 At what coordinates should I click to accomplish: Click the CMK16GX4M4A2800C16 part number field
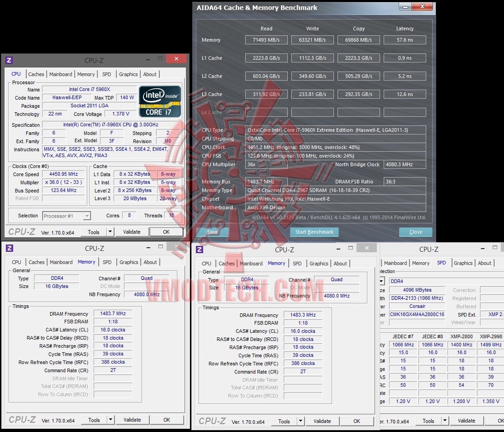tap(416, 314)
